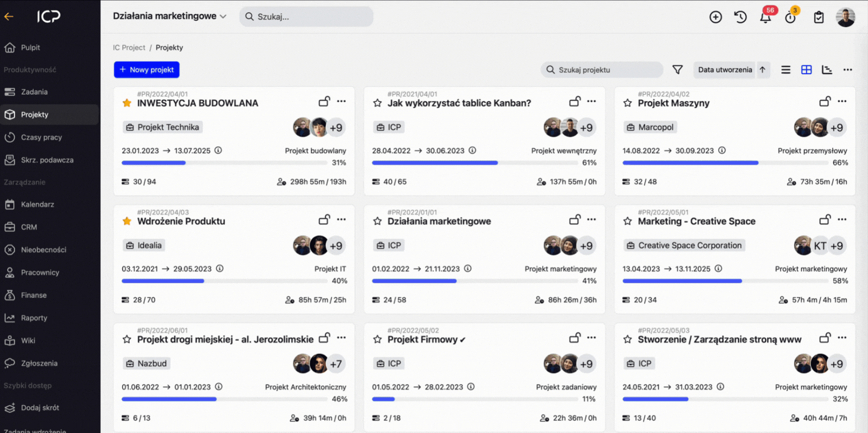Click the back arrow in the sidebar header
Viewport: 868px width, 433px height.
coord(9,17)
